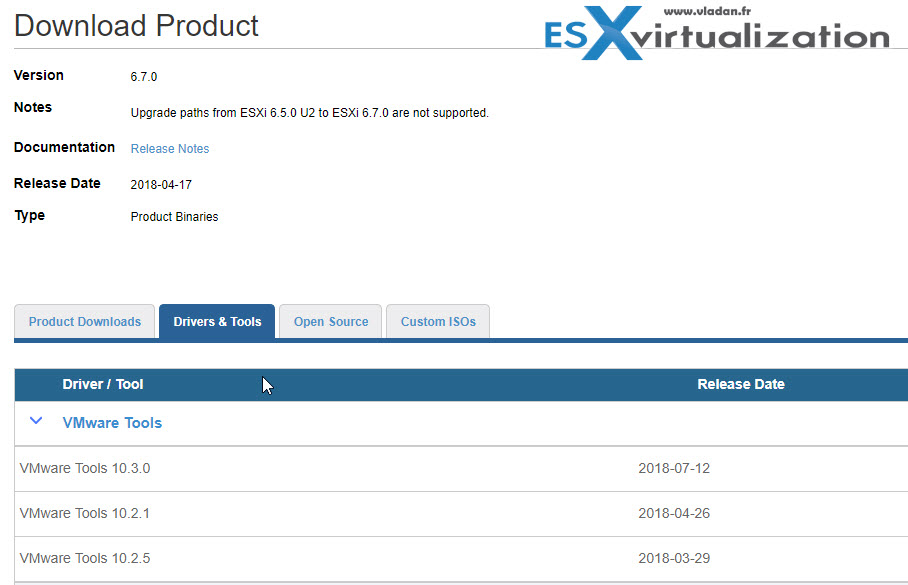The height and width of the screenshot is (585, 908).
Task: Open the Release Notes link
Action: tap(170, 149)
